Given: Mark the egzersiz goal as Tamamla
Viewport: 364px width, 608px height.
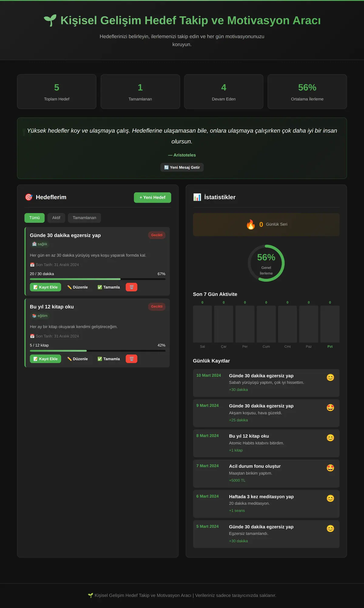Looking at the screenshot, I should [109, 287].
